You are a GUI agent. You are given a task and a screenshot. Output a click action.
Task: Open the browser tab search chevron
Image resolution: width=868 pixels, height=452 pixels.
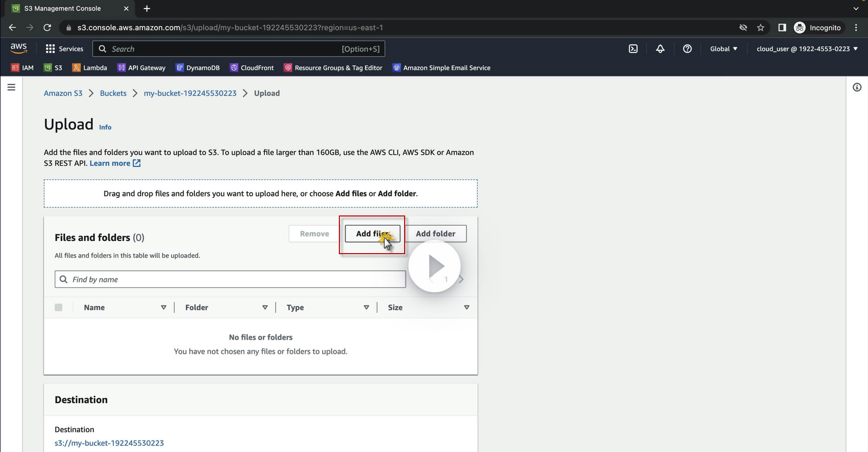[856, 9]
